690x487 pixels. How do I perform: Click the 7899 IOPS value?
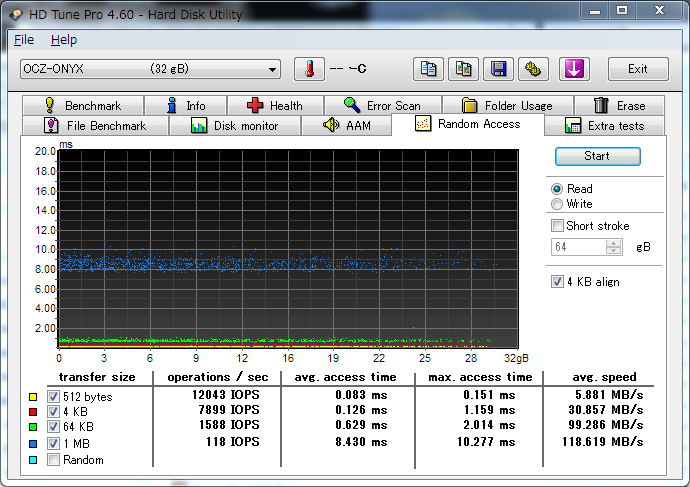coord(229,410)
